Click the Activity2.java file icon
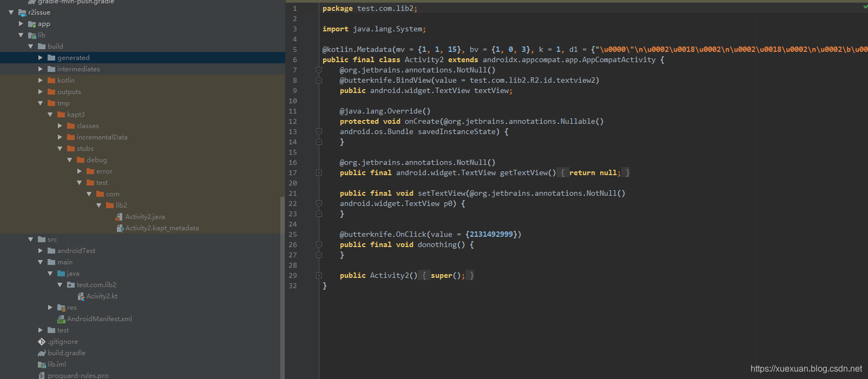This screenshot has height=379, width=868. pos(119,217)
